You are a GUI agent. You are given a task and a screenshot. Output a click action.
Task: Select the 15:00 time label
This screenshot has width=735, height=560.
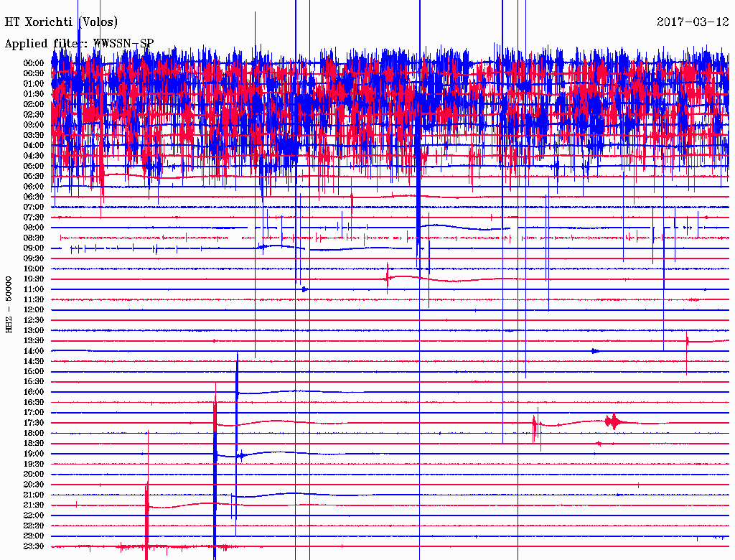click(x=34, y=371)
